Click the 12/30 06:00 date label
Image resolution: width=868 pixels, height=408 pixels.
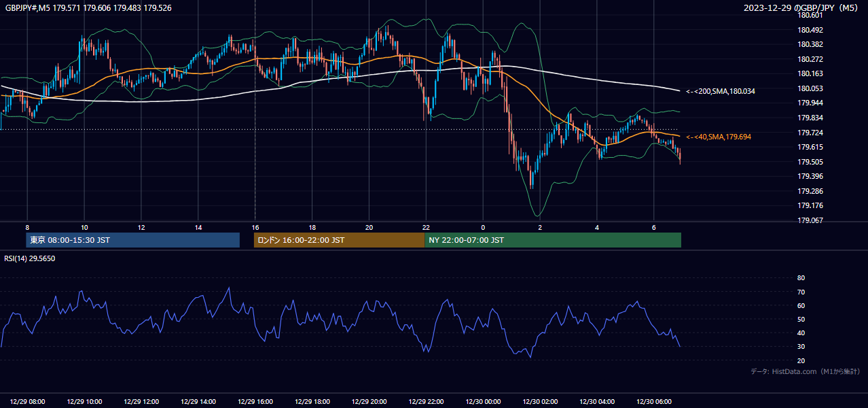(654, 402)
